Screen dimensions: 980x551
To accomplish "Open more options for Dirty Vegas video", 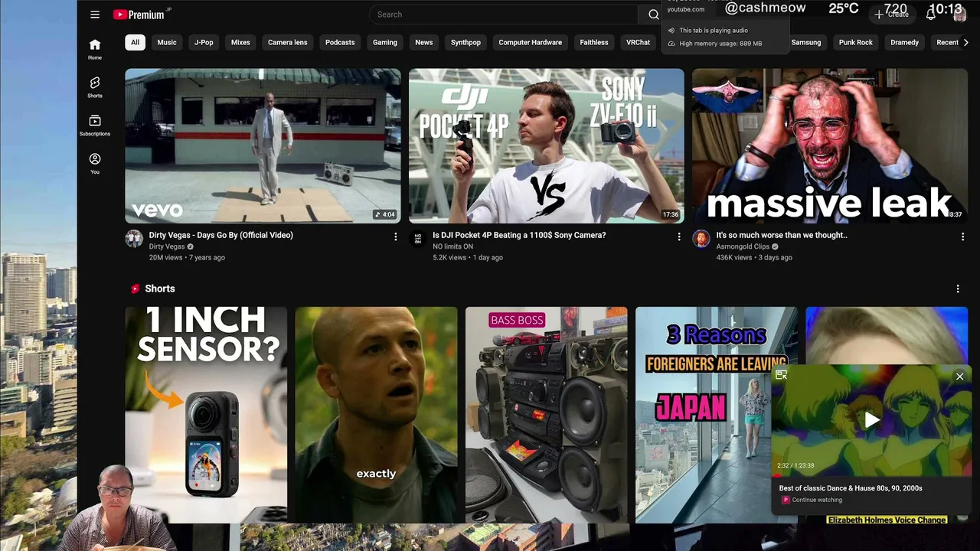I will click(x=395, y=237).
